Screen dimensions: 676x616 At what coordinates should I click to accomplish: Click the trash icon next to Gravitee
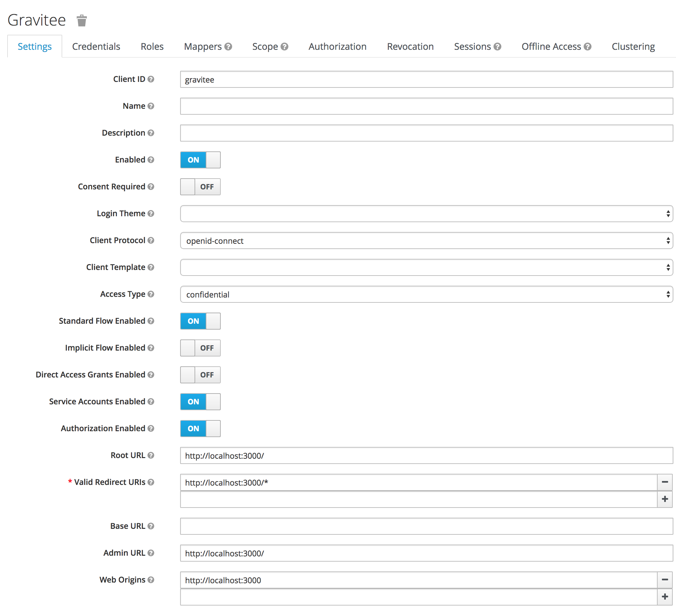pos(82,20)
